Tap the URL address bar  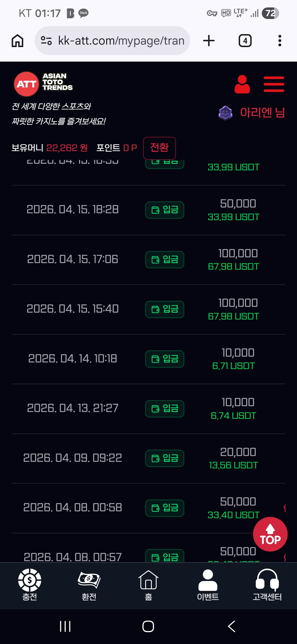coord(121,41)
